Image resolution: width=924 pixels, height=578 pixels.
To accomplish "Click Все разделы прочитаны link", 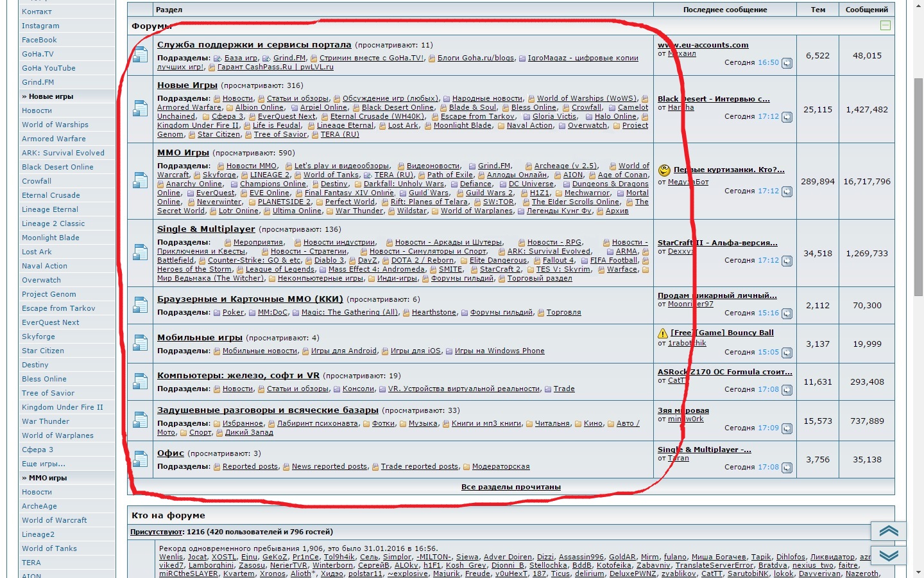I will click(511, 487).
